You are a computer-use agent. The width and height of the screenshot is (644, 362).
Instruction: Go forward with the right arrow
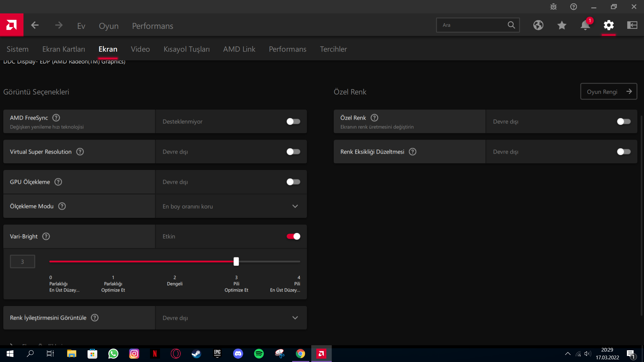click(59, 25)
